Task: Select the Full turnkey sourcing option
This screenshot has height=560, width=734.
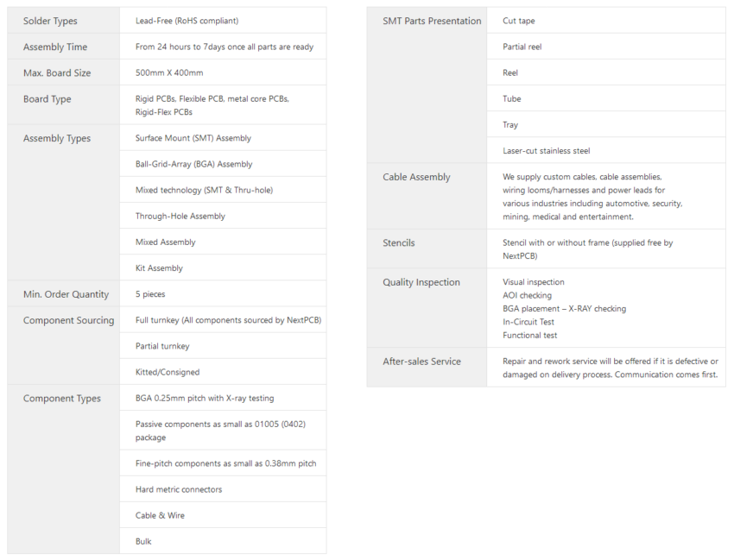Action: point(228,320)
